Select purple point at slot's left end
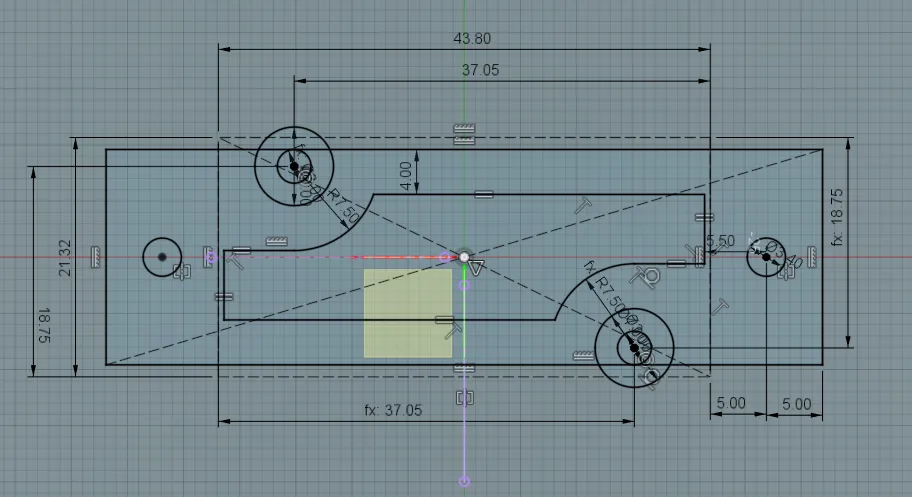Screen dimensions: 912x497 coord(212,257)
